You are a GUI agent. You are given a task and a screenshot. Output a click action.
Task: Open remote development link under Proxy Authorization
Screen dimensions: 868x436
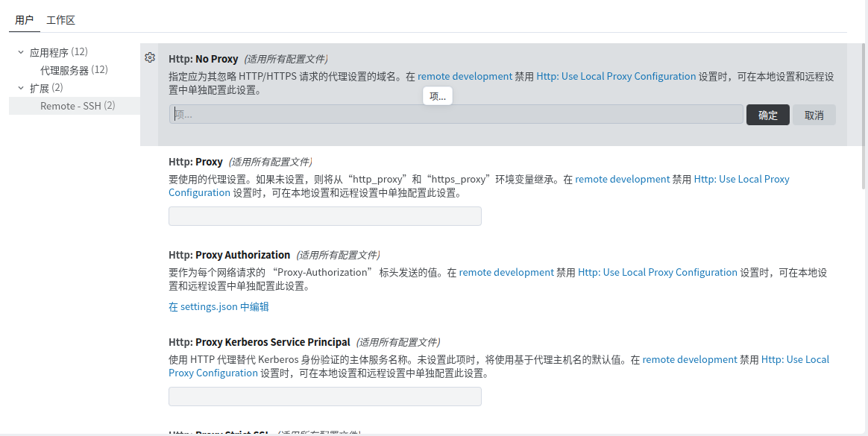[x=506, y=272]
